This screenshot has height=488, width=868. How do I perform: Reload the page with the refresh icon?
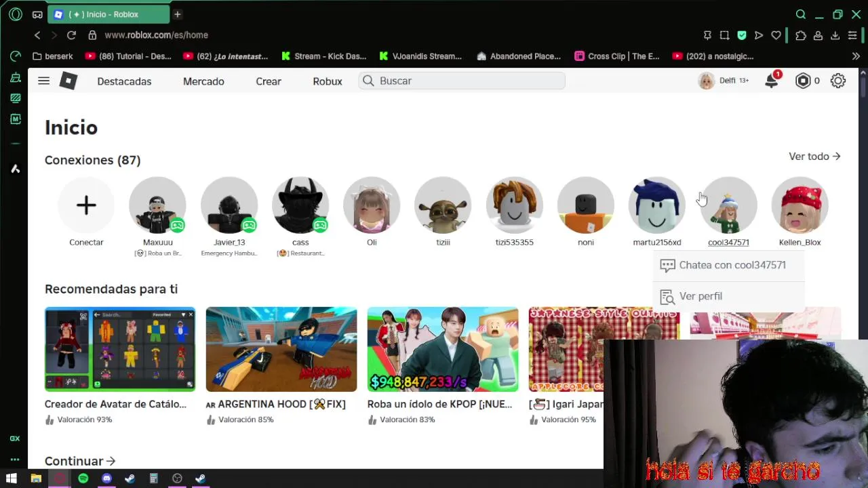(x=71, y=35)
